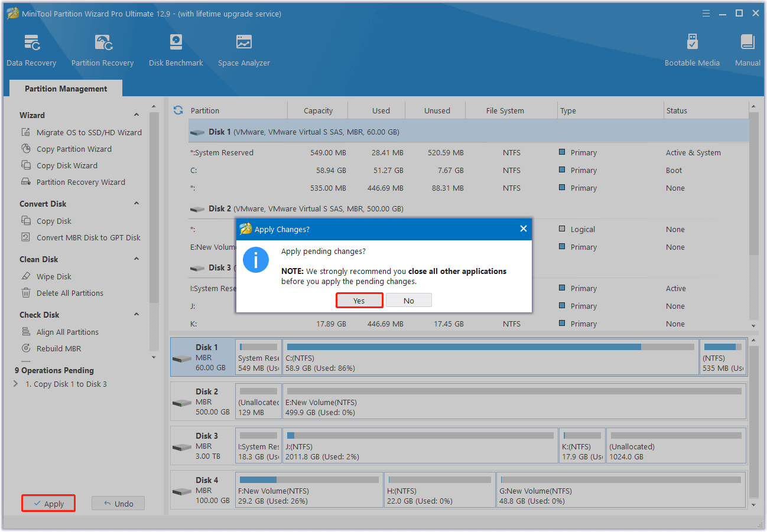Select Delete All Partitions

coord(62,293)
